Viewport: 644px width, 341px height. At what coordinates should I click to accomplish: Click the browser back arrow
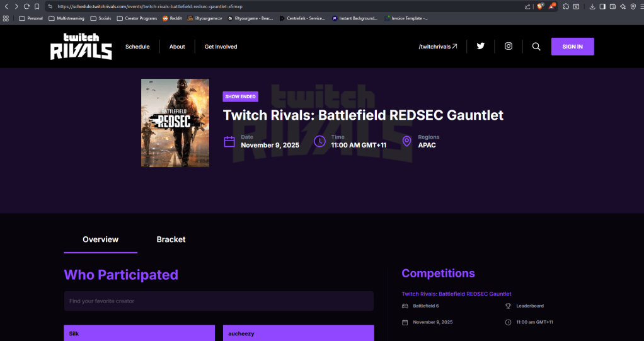point(6,6)
